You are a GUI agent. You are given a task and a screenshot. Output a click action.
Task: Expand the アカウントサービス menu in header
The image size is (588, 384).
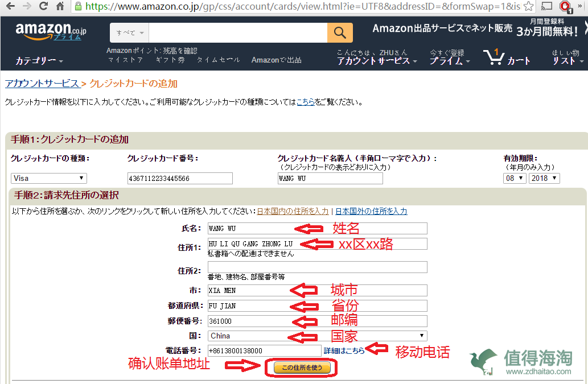(x=376, y=61)
